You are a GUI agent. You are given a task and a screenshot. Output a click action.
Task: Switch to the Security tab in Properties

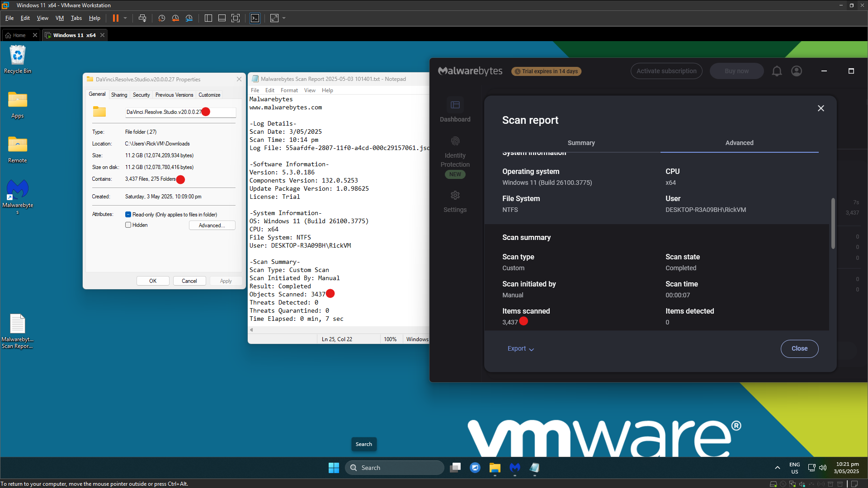(x=141, y=95)
